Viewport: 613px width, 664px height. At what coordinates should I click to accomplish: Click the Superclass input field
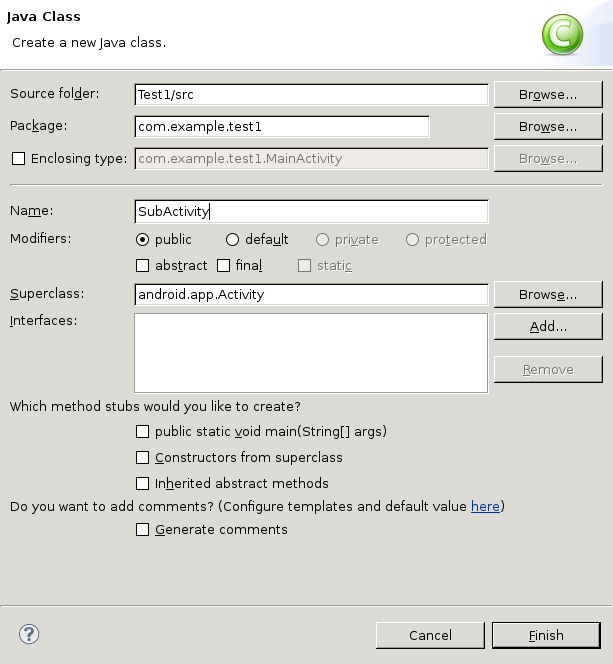(x=311, y=295)
